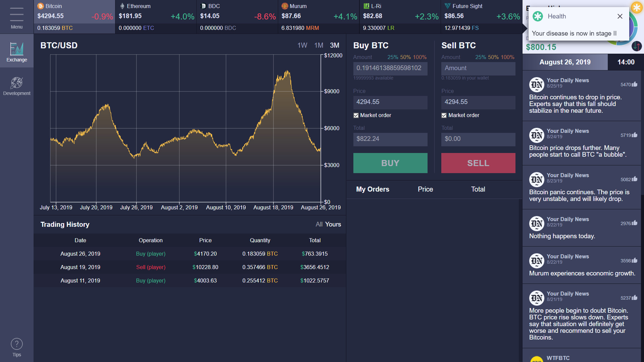Viewport: 644px width, 362px height.
Task: Toggle Market order checkbox under Buy BTC
Action: 356,115
